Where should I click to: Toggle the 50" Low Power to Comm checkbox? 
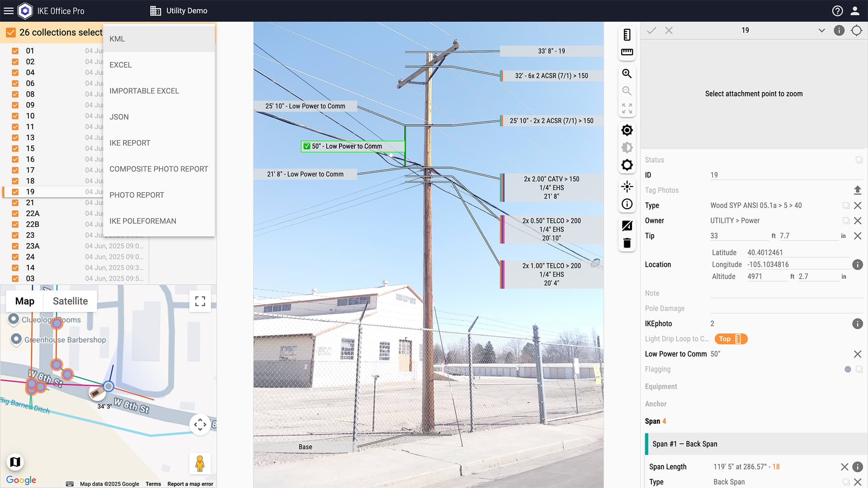307,146
